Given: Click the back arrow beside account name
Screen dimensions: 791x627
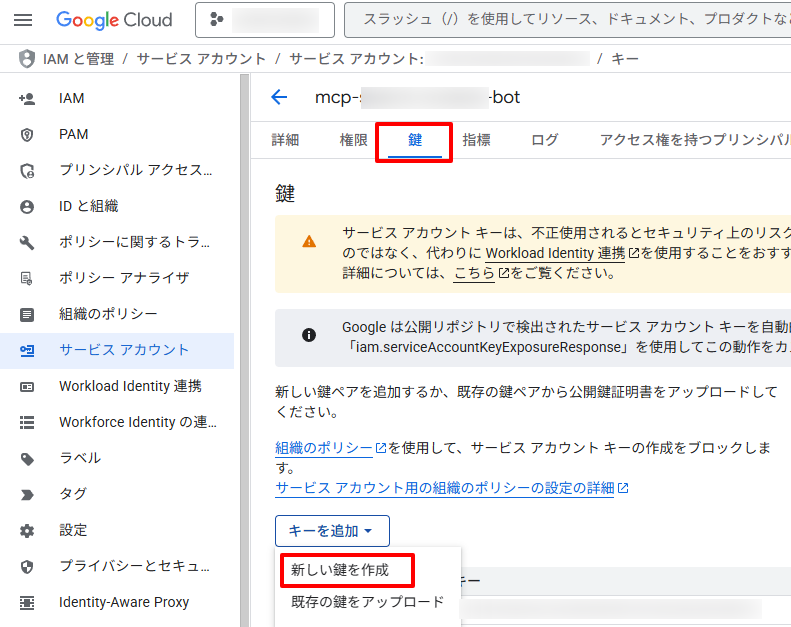Looking at the screenshot, I should click(279, 97).
